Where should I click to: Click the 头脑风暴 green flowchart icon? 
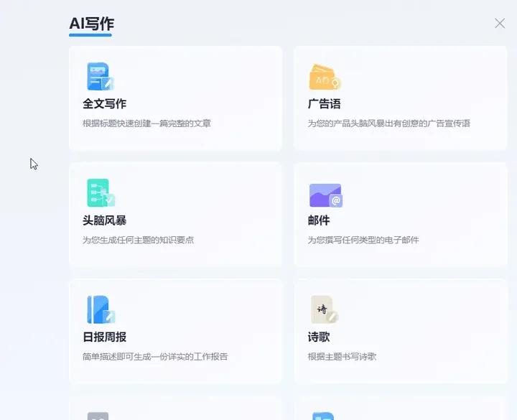tap(101, 193)
